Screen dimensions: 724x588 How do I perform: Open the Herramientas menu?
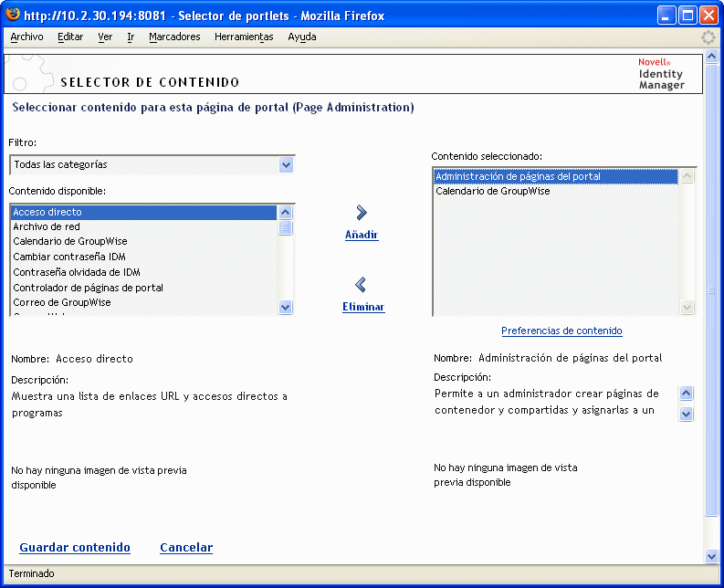[244, 37]
